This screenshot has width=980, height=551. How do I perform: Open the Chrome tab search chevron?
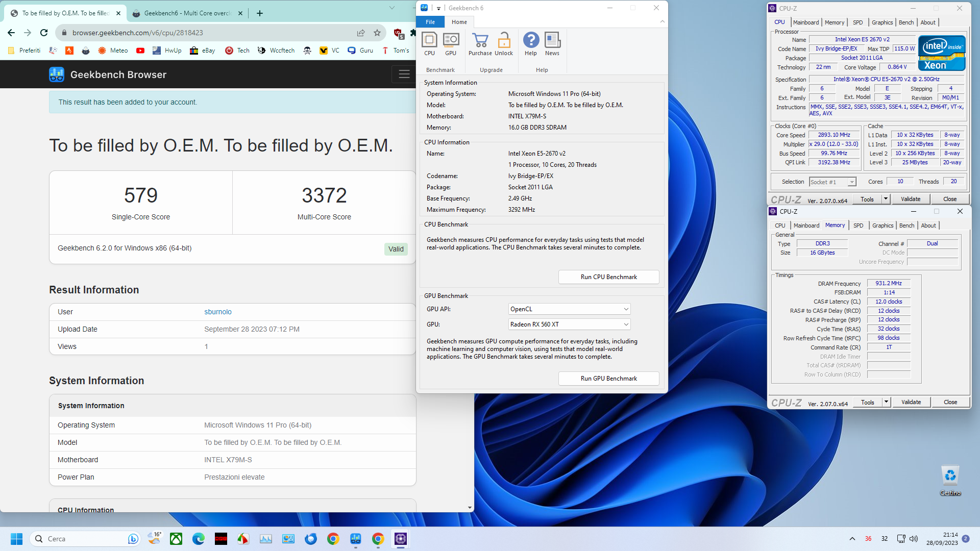point(392,8)
